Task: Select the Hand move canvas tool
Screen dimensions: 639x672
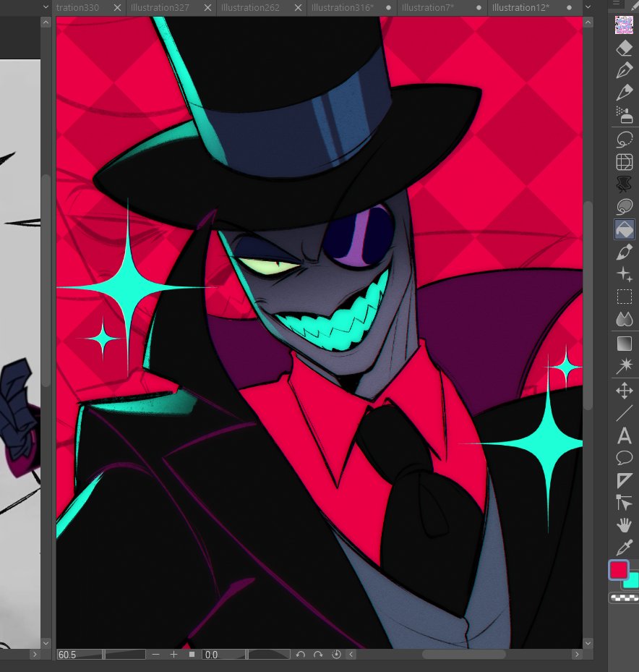Action: point(624,524)
